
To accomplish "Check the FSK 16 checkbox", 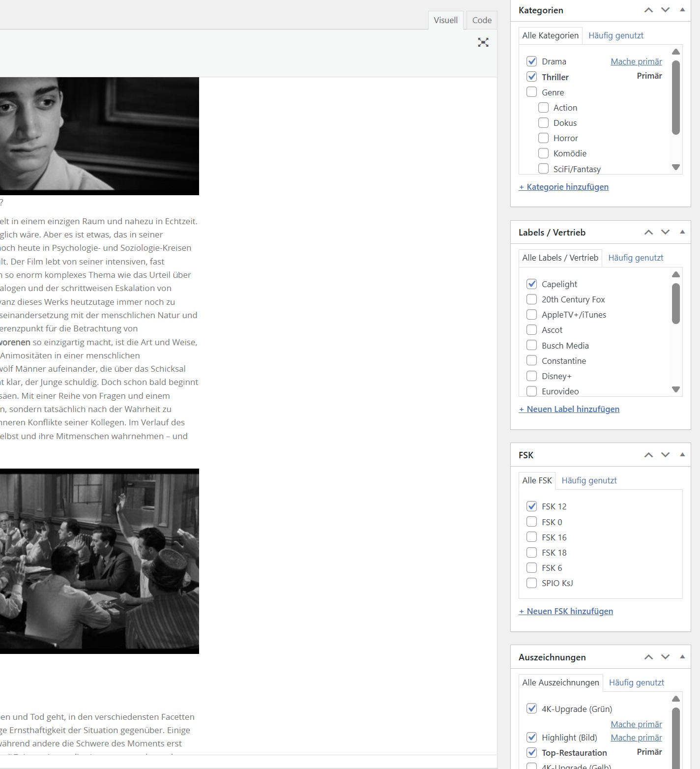I will (x=531, y=537).
